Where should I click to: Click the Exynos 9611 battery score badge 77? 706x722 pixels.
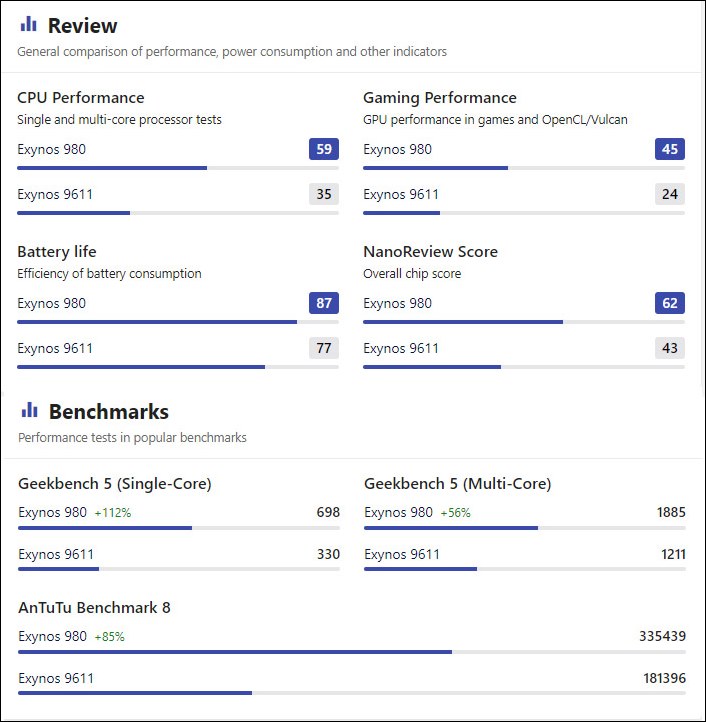pyautogui.click(x=324, y=348)
